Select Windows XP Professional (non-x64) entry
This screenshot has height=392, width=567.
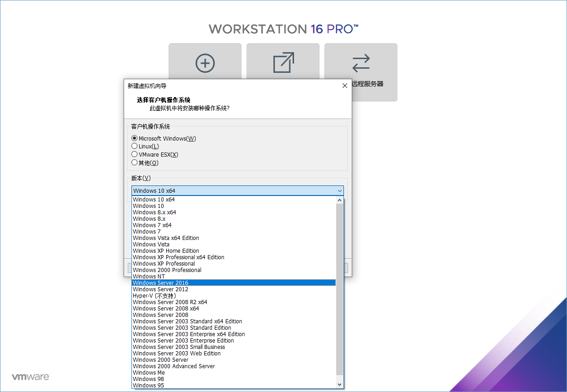tap(234, 264)
